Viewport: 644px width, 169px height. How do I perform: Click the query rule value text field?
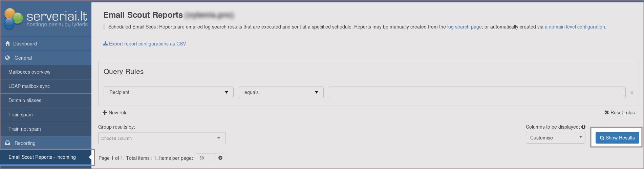477,92
